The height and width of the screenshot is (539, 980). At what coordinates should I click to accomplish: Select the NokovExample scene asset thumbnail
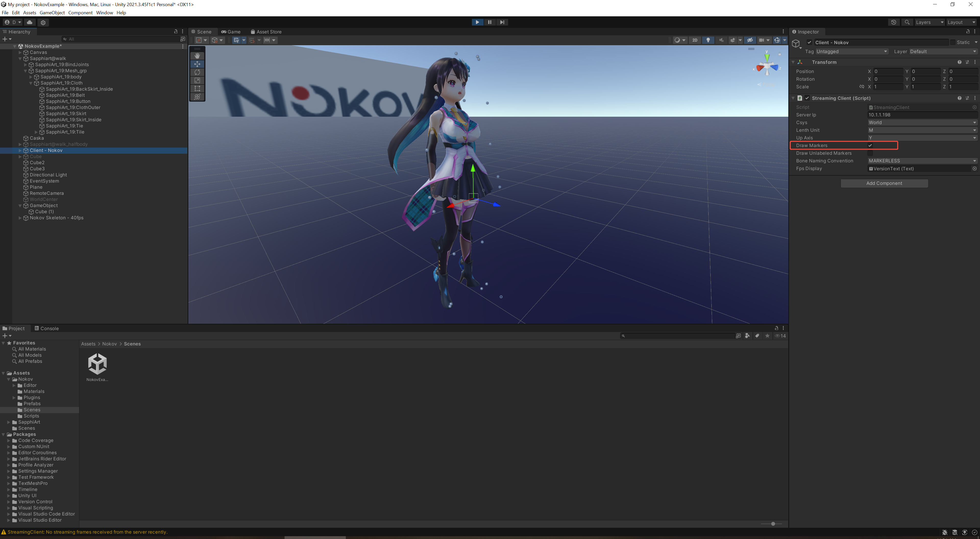click(x=97, y=367)
